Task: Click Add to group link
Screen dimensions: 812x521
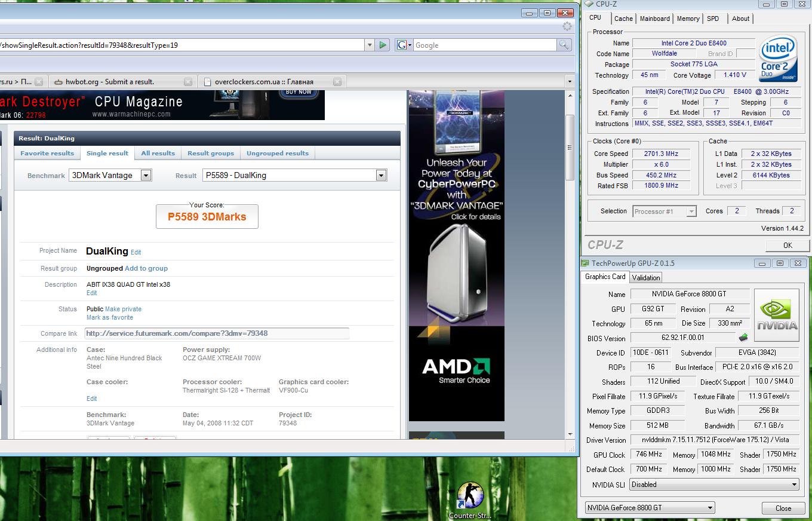Action: (146, 268)
